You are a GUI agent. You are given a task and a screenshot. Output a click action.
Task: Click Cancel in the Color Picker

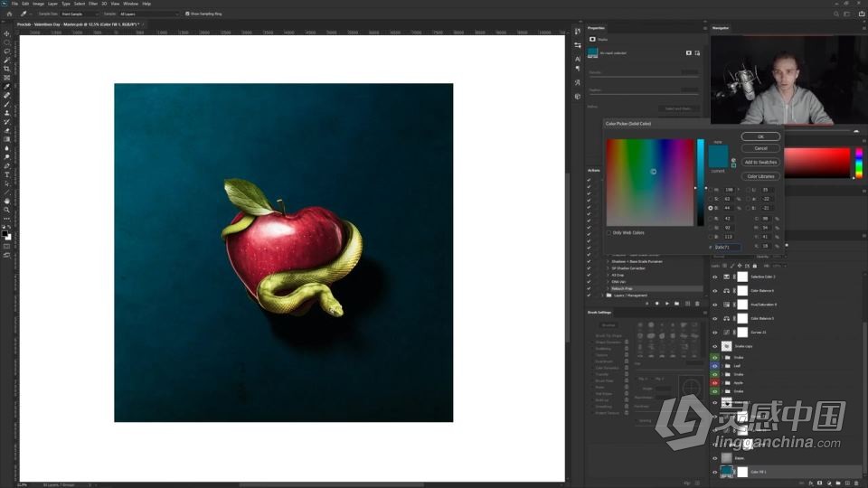point(760,148)
